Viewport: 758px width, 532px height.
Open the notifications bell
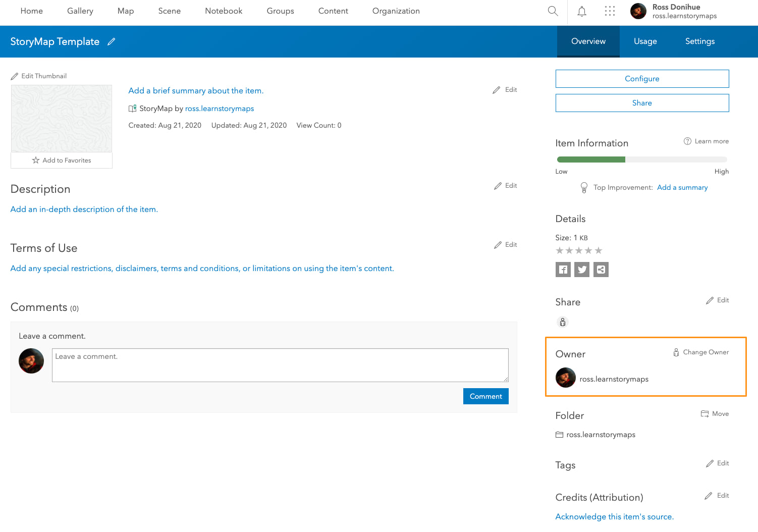coord(582,11)
